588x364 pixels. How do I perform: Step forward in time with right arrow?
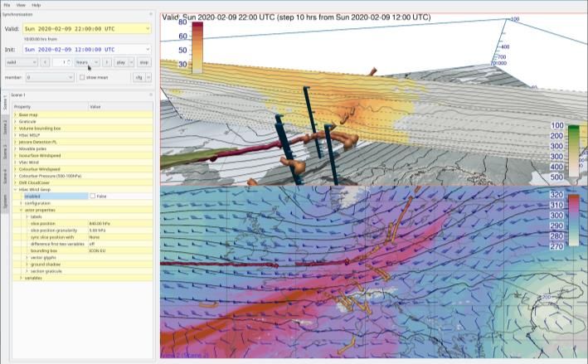[x=107, y=62]
